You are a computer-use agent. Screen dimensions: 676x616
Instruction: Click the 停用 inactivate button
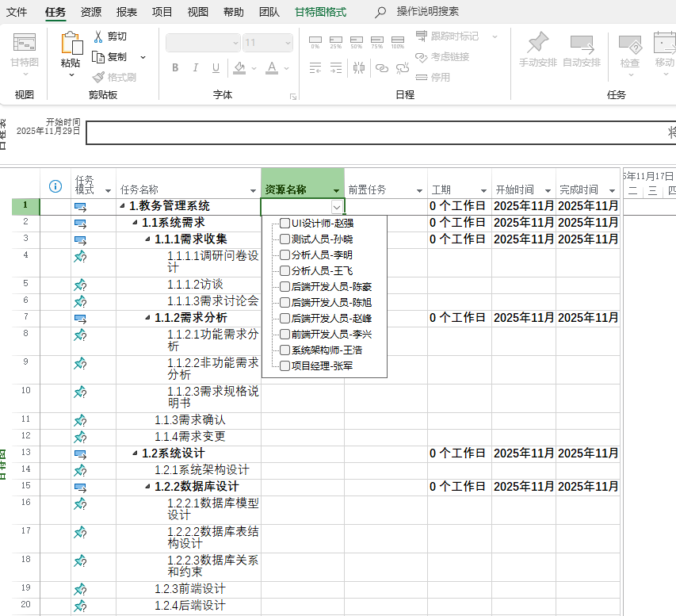[x=433, y=77]
